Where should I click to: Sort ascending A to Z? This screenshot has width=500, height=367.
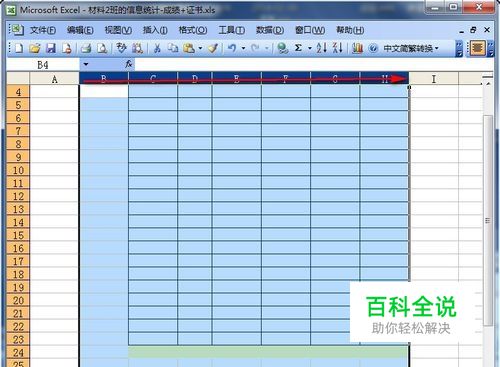click(x=321, y=48)
